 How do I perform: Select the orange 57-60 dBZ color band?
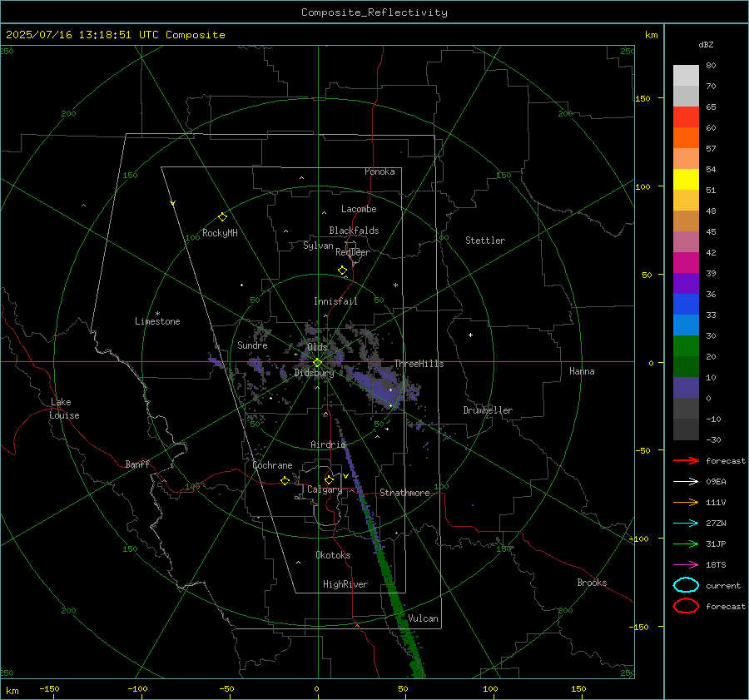686,138
